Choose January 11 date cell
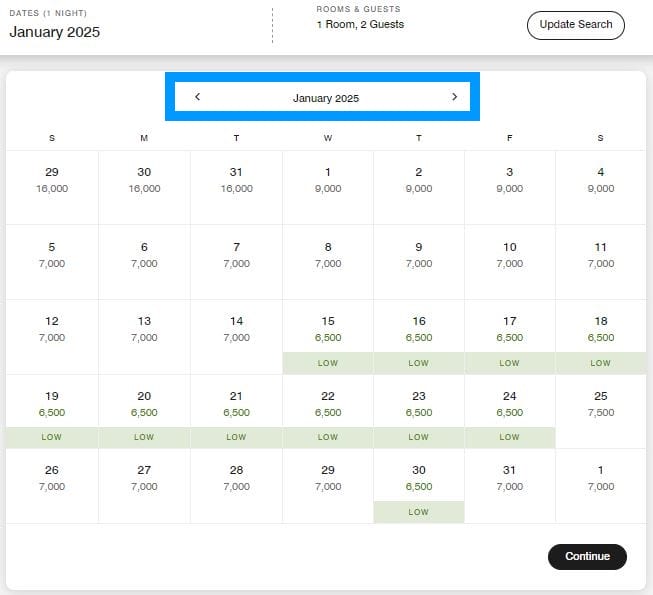 click(601, 262)
